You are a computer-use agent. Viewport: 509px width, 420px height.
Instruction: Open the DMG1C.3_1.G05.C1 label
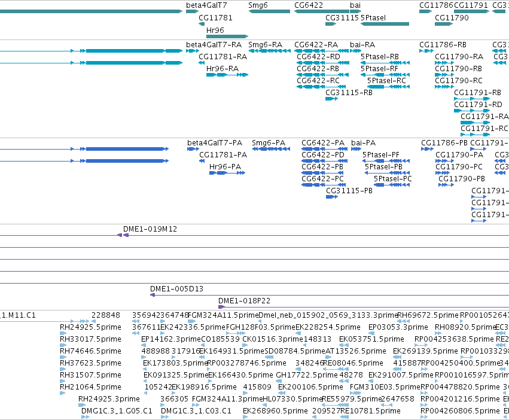(117, 411)
